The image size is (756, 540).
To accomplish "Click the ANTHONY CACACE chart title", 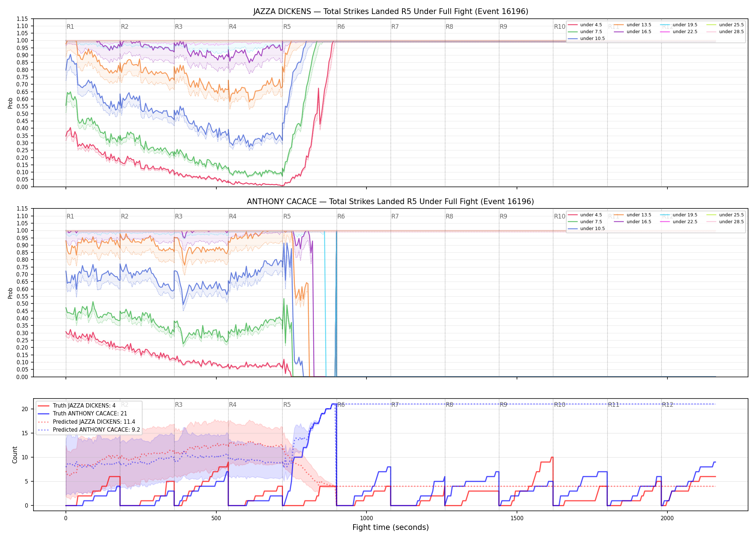I will [391, 202].
